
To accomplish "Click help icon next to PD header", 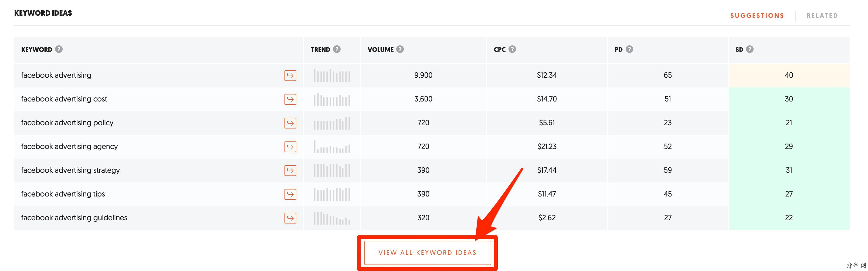I will click(x=629, y=49).
